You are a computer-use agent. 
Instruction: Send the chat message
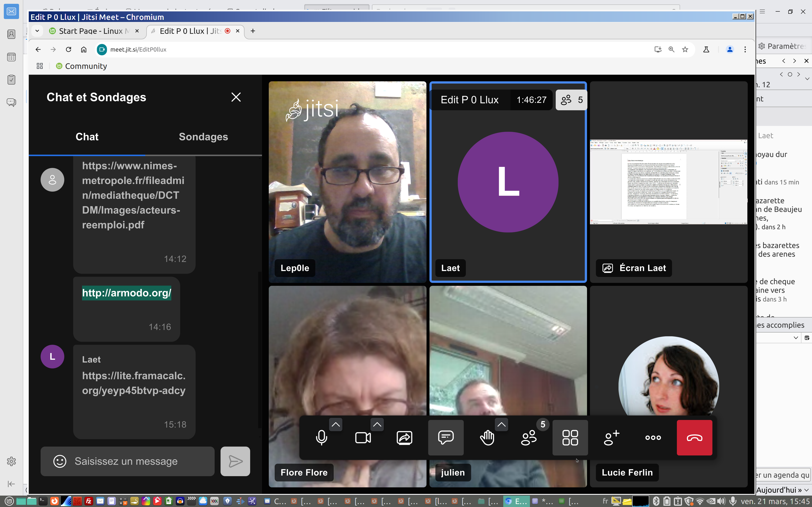pos(235,461)
